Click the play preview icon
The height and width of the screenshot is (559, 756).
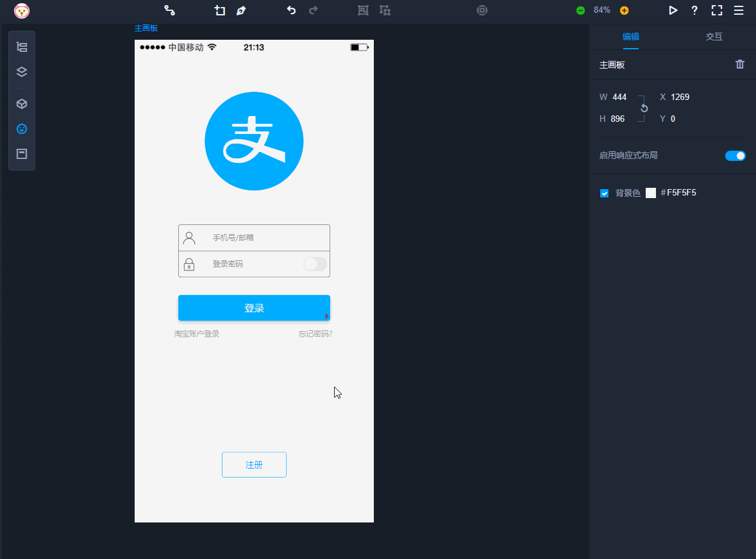673,10
